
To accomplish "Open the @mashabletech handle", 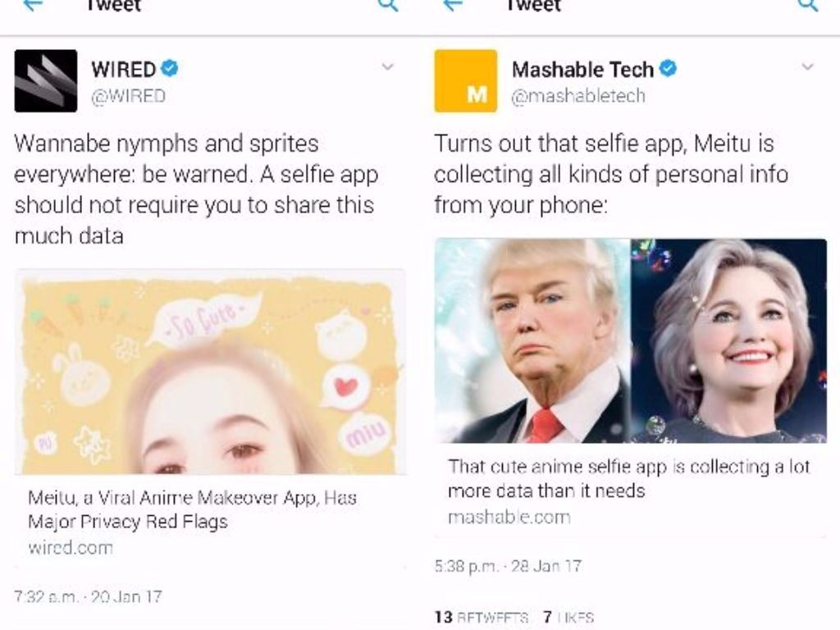I will (578, 96).
